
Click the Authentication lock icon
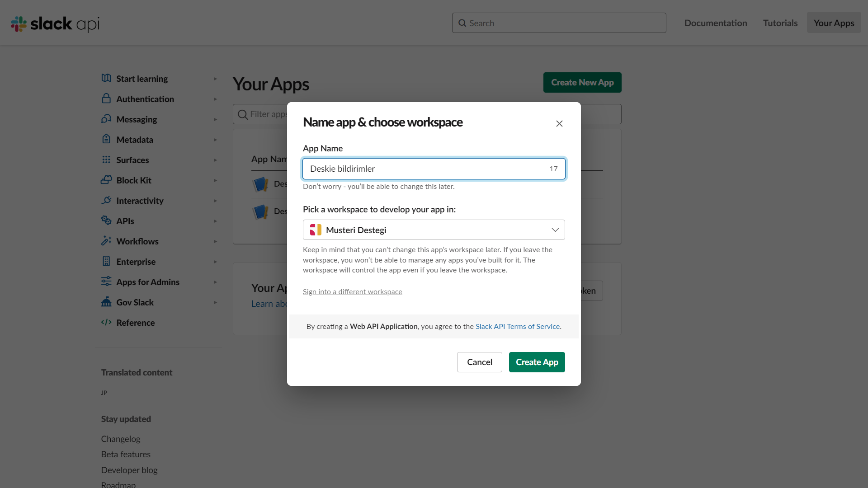pyautogui.click(x=106, y=99)
